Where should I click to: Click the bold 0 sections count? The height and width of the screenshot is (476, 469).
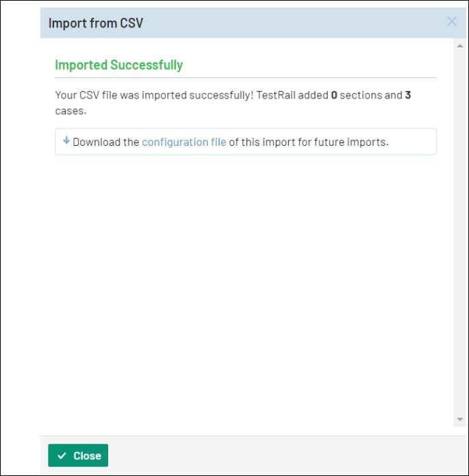(x=334, y=95)
